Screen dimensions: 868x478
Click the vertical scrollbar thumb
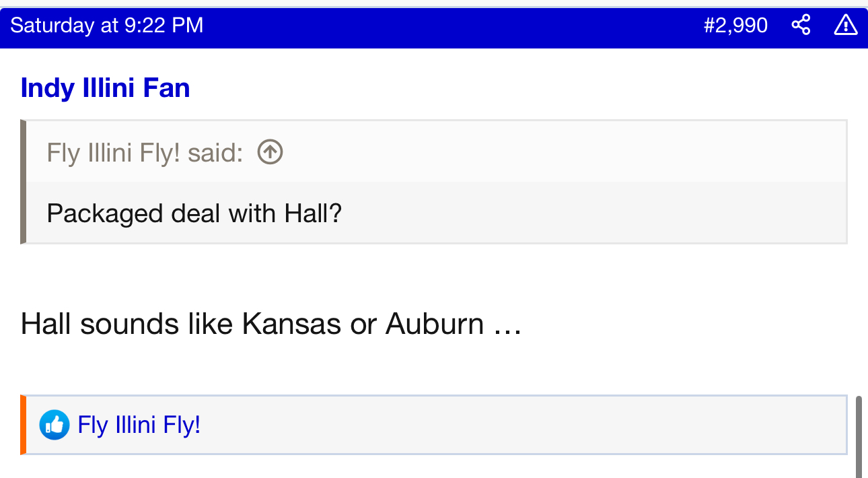(x=859, y=436)
